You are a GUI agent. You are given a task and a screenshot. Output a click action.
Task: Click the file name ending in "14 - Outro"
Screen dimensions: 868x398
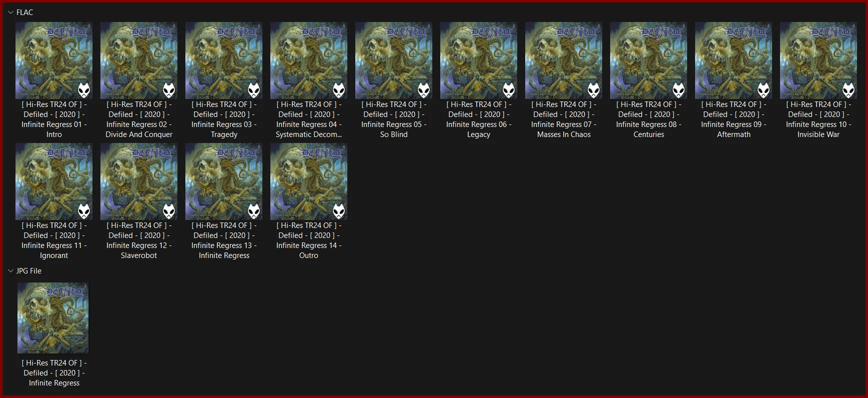(x=309, y=240)
